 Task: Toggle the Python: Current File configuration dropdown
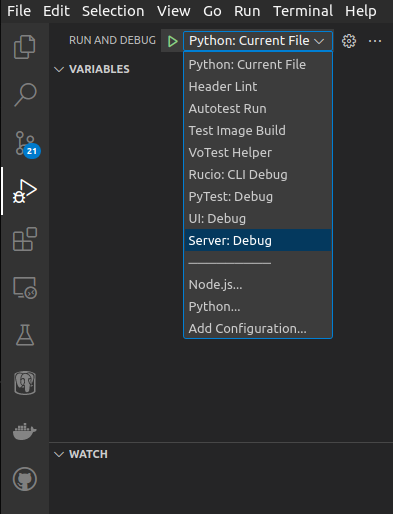tap(258, 41)
